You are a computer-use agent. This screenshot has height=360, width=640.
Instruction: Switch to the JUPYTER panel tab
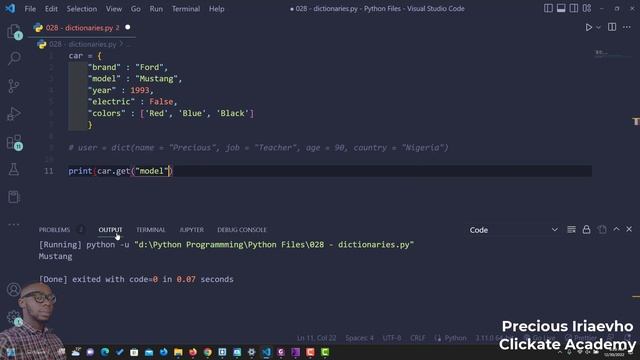click(x=191, y=230)
